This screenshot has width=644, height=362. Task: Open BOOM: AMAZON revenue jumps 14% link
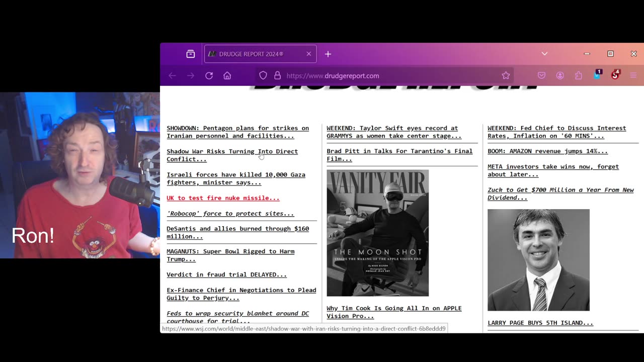[x=547, y=151]
